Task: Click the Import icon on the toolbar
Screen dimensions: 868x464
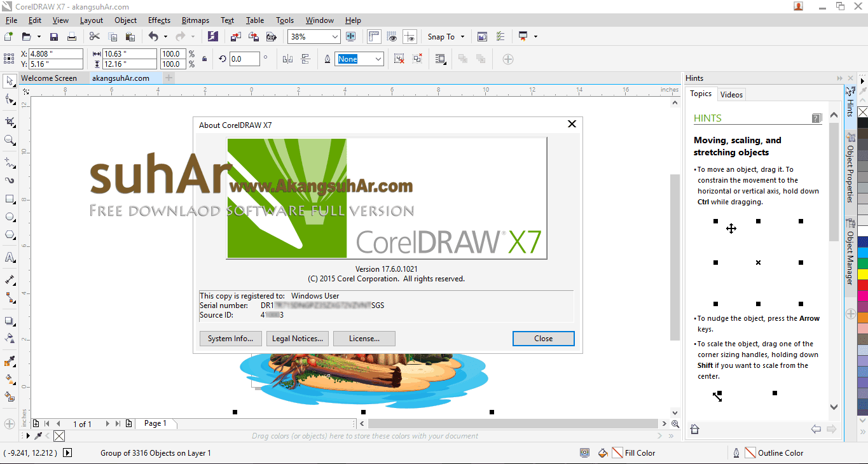Action: (x=235, y=36)
